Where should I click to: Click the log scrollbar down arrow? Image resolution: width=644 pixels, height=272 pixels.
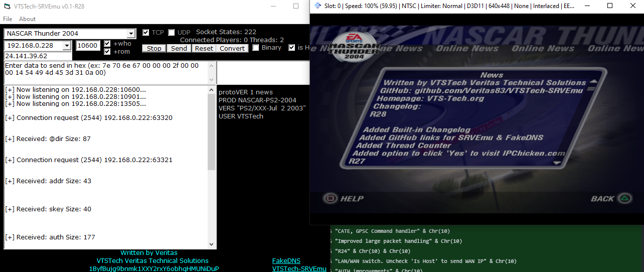[212, 244]
